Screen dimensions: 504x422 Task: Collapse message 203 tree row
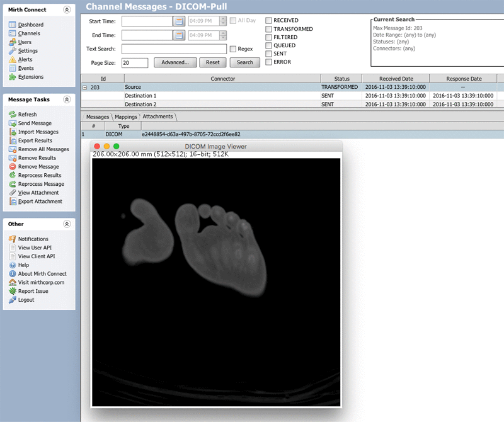(85, 88)
